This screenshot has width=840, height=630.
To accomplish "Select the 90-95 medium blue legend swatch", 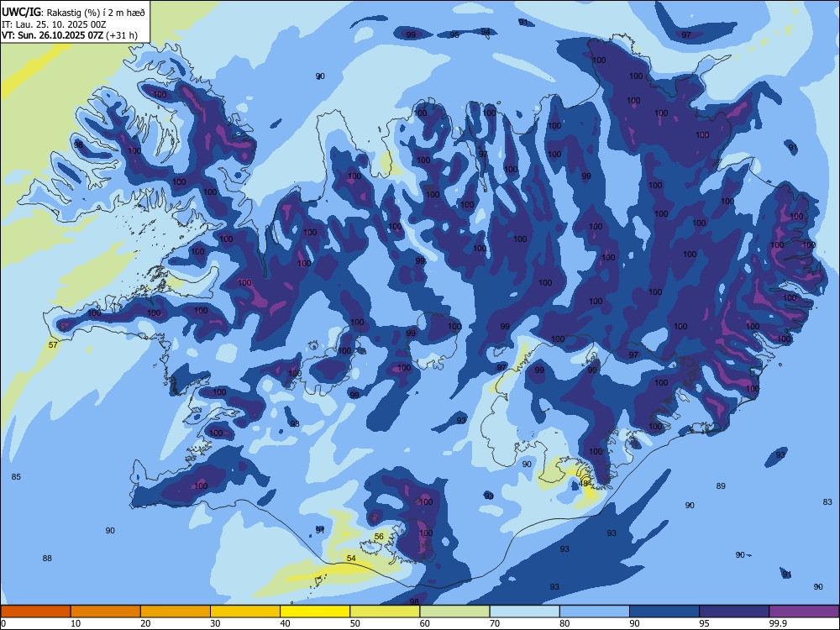I will pos(664,612).
